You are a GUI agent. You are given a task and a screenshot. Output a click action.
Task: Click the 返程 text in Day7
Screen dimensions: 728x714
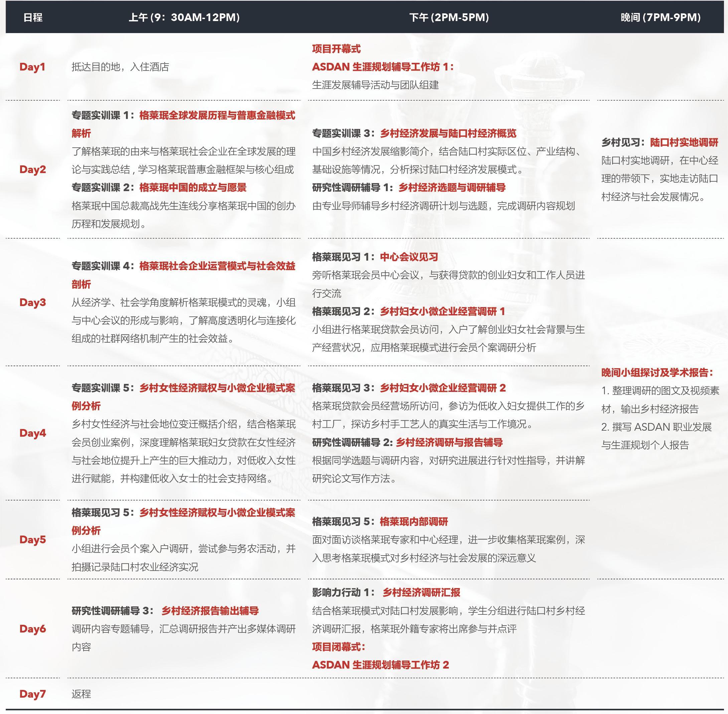click(82, 694)
